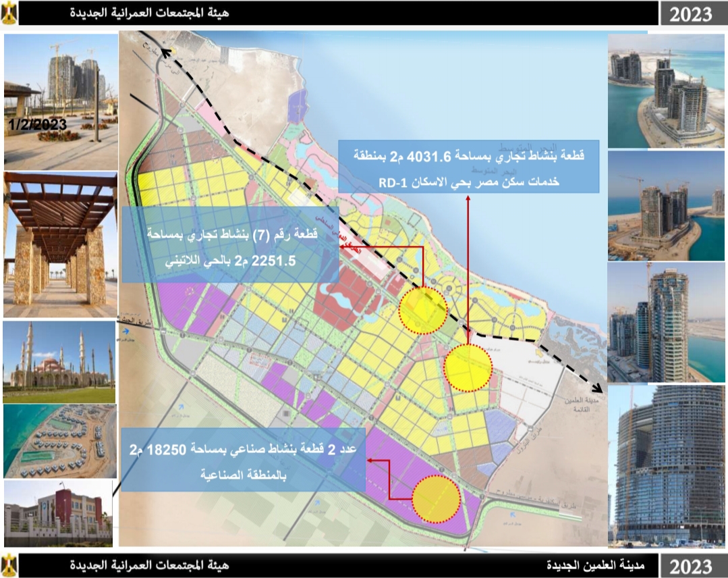
Task: Click the Egyptian eagle emblem in the bottom footer
Action: 10,564
